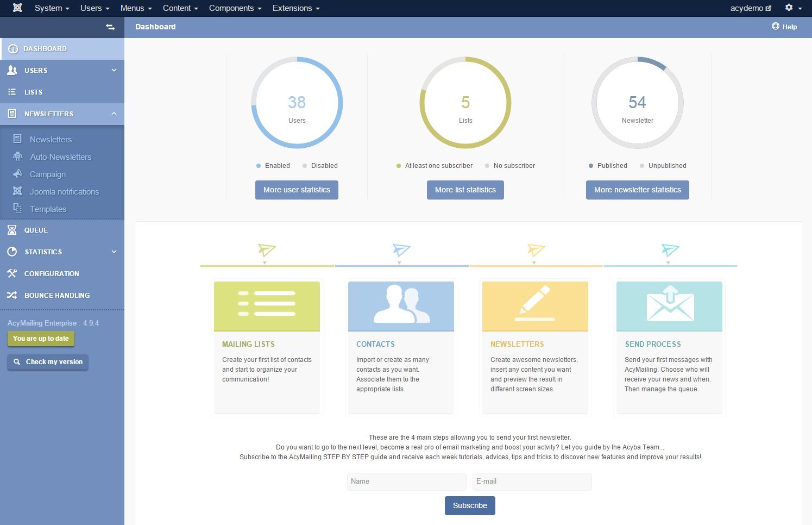
Task: Open the Content dropdown menu
Action: [180, 8]
